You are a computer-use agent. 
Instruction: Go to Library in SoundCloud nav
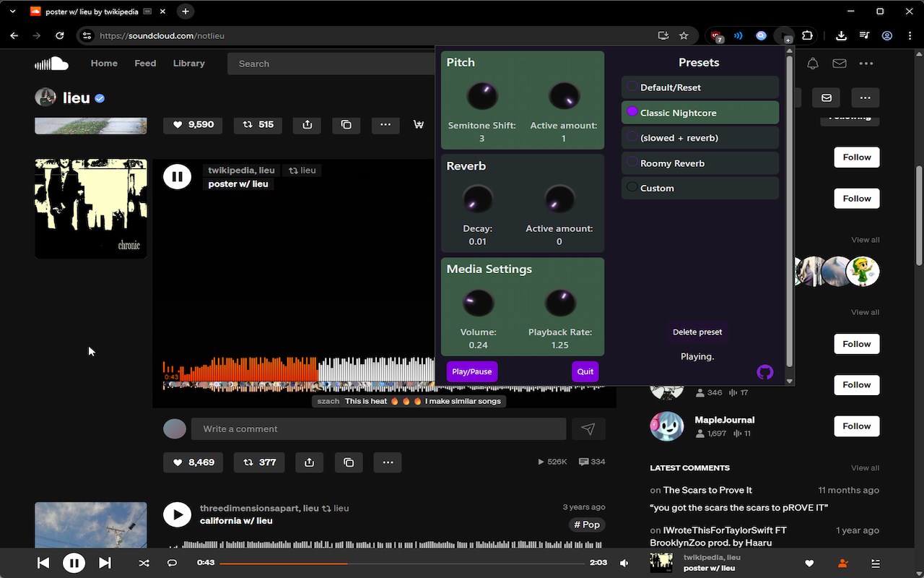pyautogui.click(x=189, y=64)
